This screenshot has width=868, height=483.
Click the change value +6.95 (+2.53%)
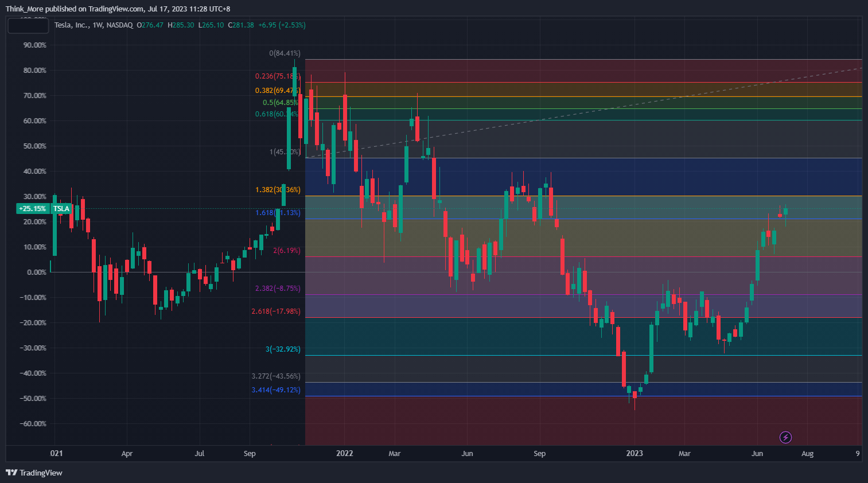(x=282, y=25)
